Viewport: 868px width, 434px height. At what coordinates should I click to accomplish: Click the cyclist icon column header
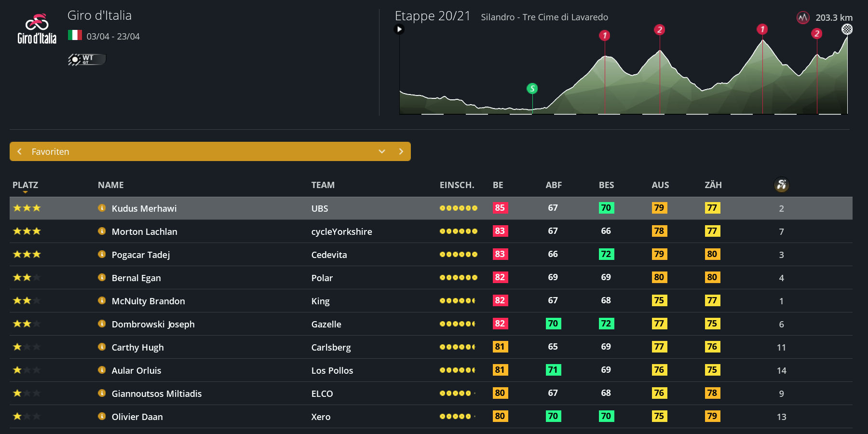pyautogui.click(x=781, y=185)
